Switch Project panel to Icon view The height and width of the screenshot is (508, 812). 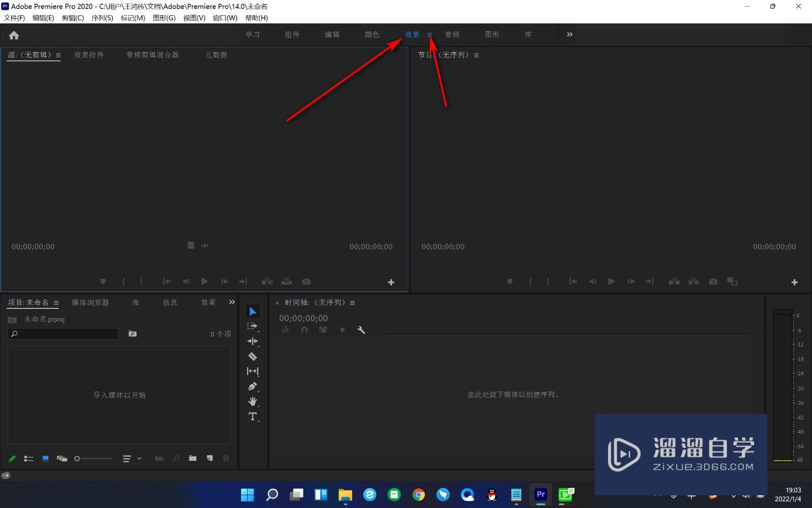[x=46, y=458]
